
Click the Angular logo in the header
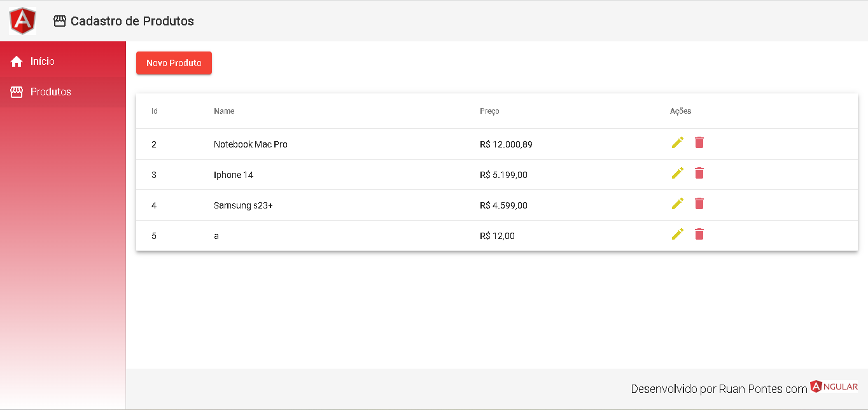tap(23, 21)
